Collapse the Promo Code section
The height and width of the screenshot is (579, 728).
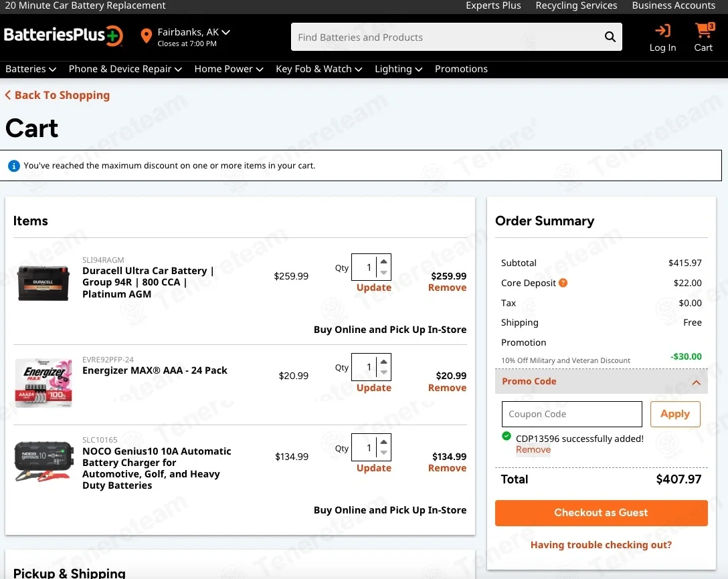696,382
